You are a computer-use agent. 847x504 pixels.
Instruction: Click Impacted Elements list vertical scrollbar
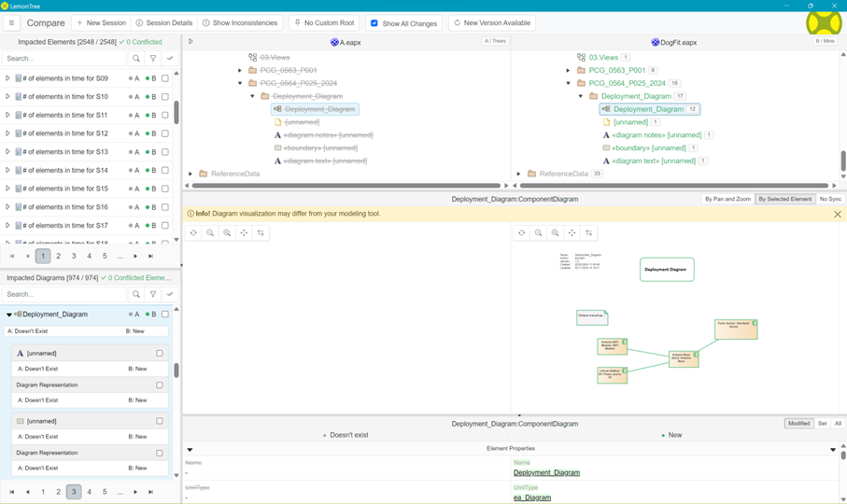click(176, 112)
